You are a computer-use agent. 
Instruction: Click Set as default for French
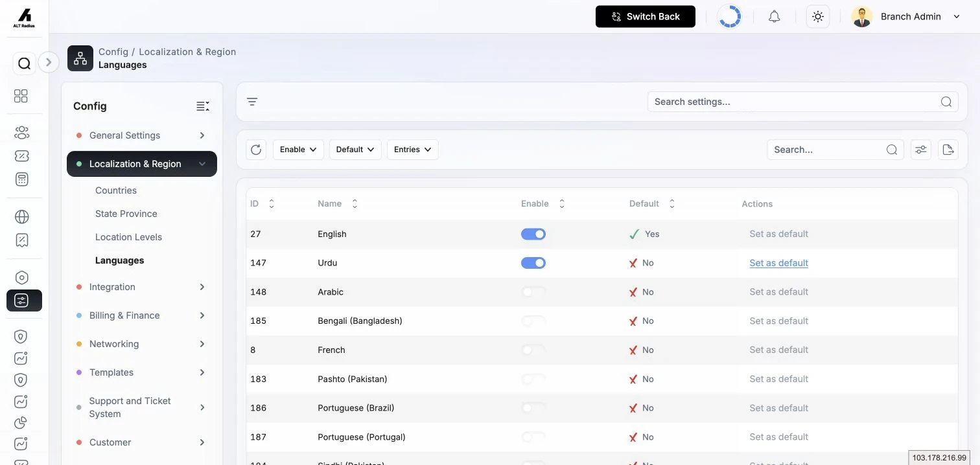[x=779, y=350]
